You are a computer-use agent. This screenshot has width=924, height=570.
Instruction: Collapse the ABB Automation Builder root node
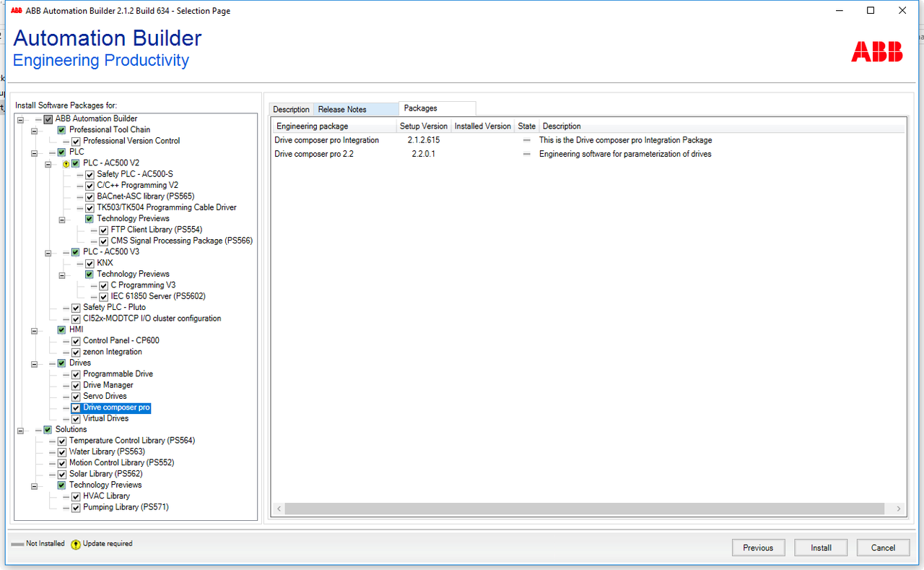pyautogui.click(x=20, y=119)
